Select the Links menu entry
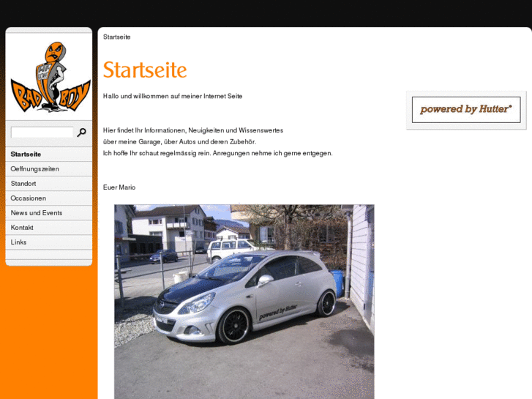532x399 pixels. tap(18, 242)
